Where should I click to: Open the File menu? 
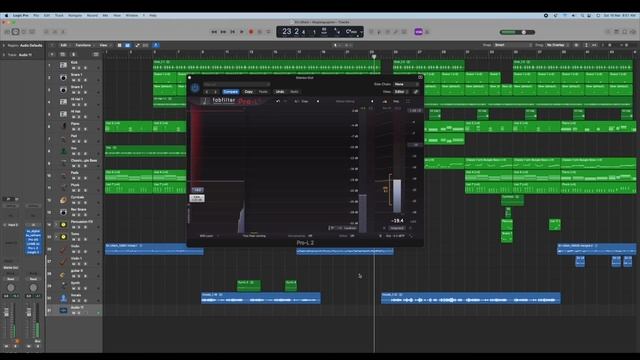point(36,16)
